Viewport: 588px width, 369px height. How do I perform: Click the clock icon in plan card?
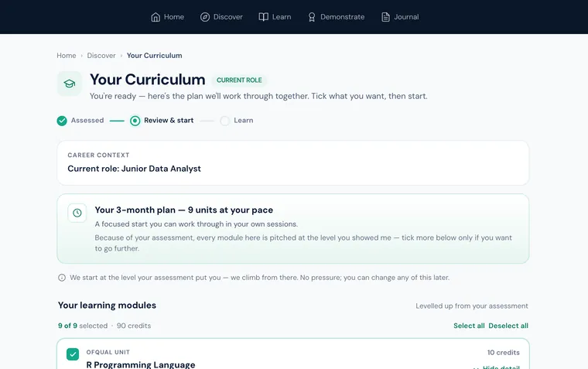77,213
